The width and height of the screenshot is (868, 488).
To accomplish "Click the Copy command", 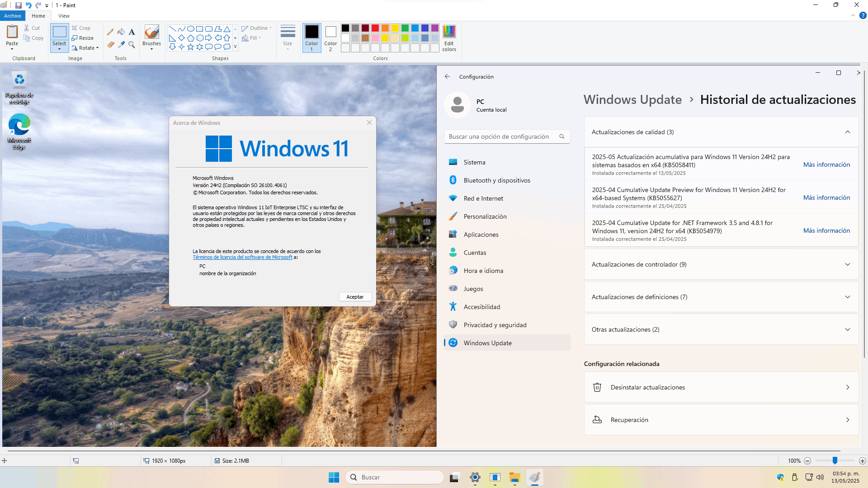I will [x=34, y=38].
